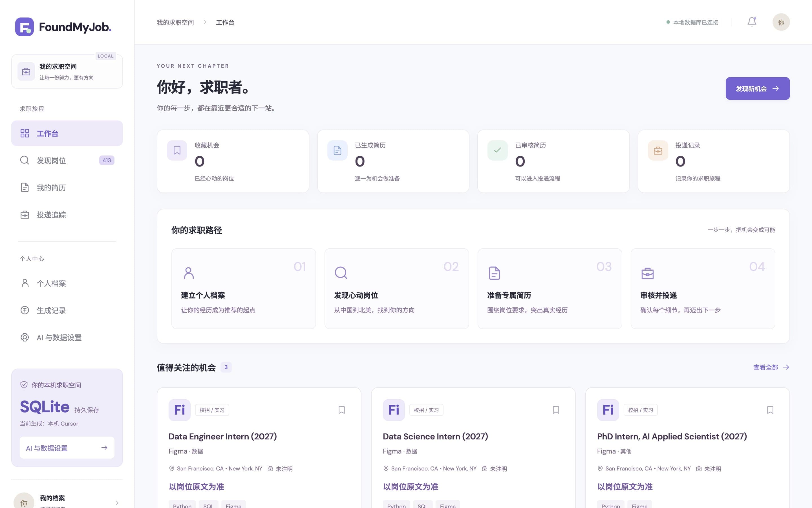Click the LOCAL tag on 我的求职空间 card

[x=106, y=56]
